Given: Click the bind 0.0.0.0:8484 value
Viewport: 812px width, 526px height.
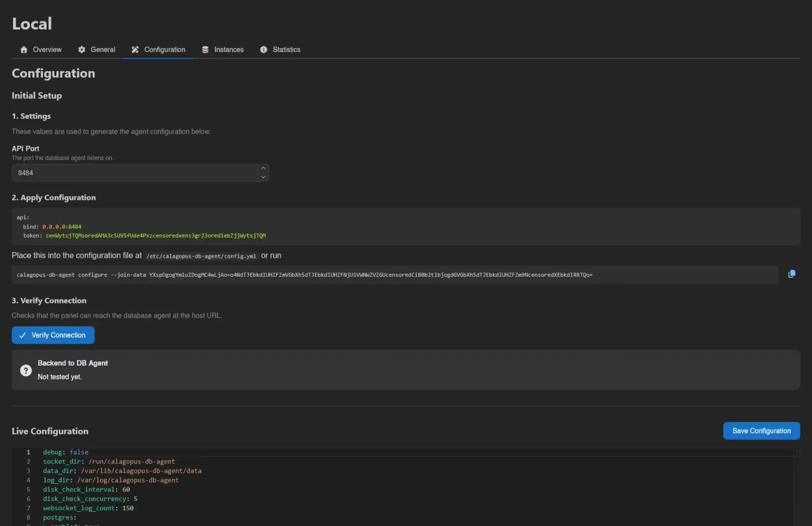Looking at the screenshot, I should tap(62, 227).
